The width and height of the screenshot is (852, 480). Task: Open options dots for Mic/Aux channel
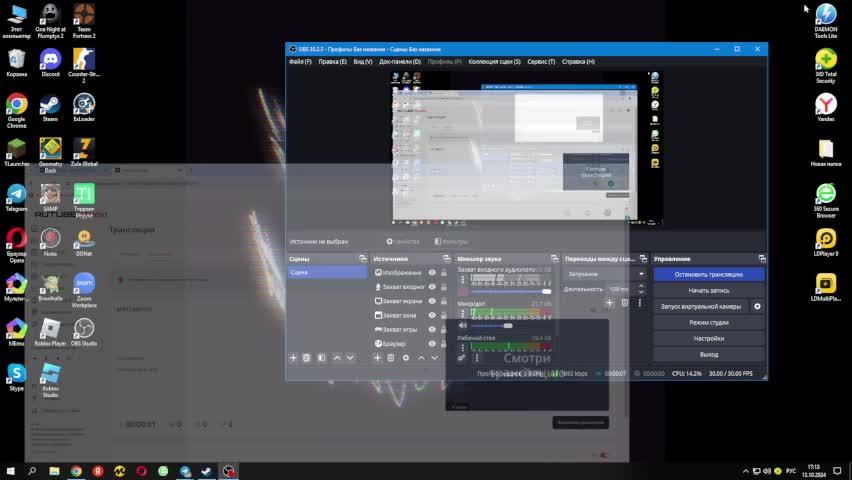coord(463,314)
